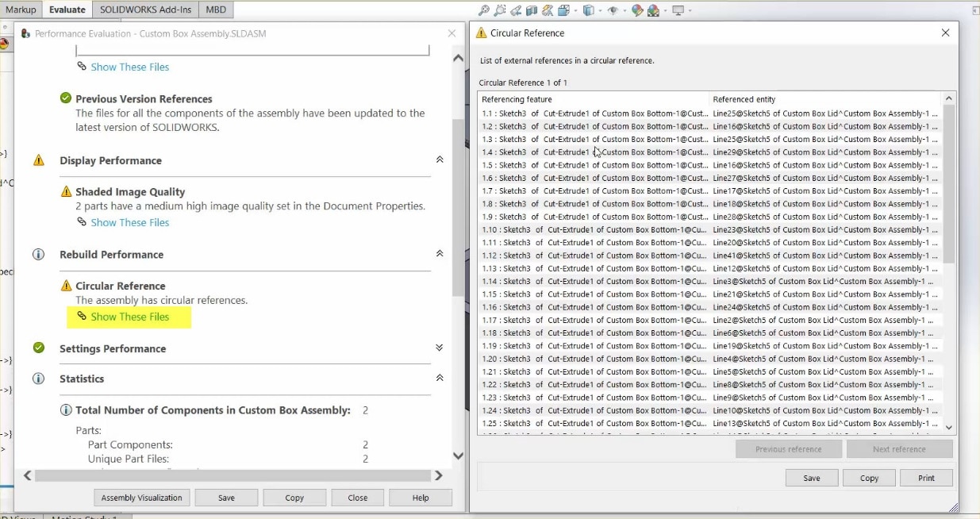Screen dimensions: 980x519
Task: Click the Shaded Image Quality warning icon
Action: 67,191
